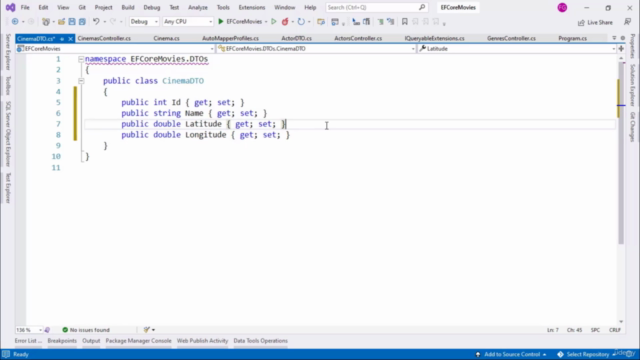640x360 pixels.
Task: Click the feedback icon beside Live Share
Action: 627,22
